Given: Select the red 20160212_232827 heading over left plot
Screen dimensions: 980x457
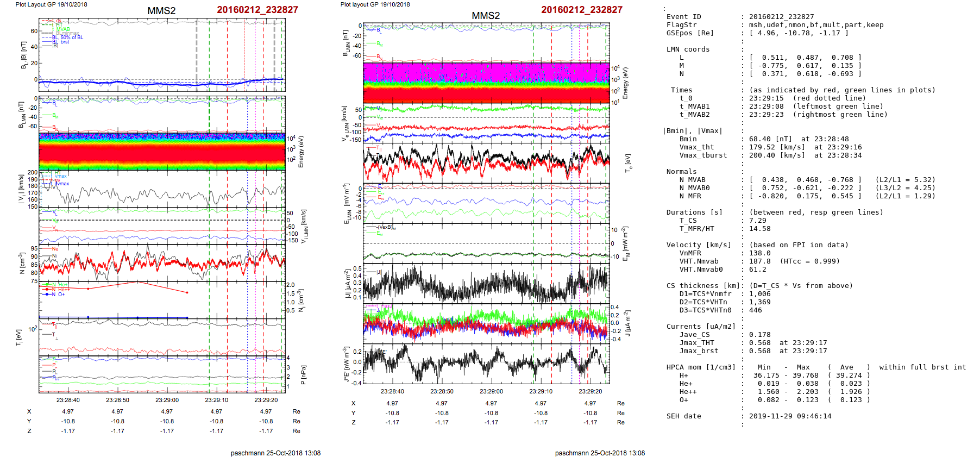Looking at the screenshot, I should [x=257, y=10].
